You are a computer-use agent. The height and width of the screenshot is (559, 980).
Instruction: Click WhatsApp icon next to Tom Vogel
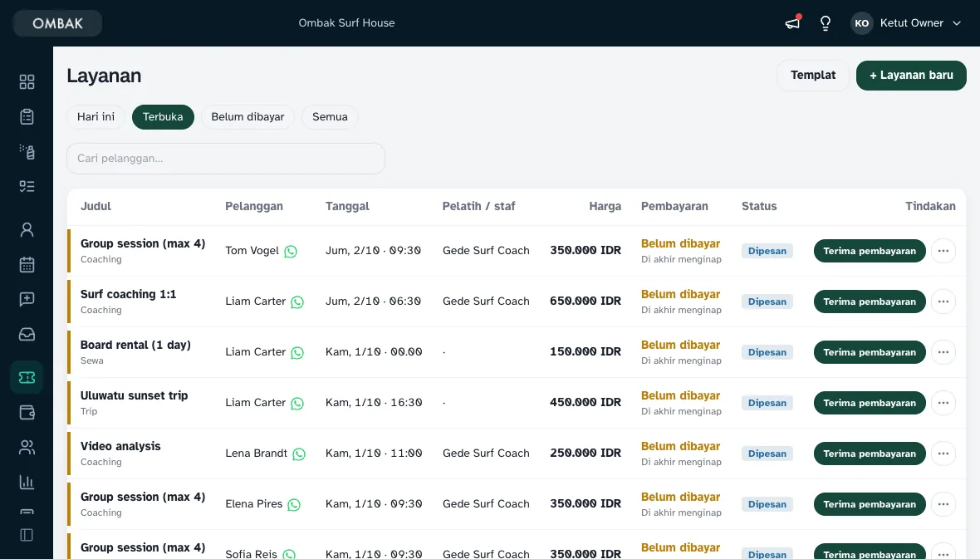tap(291, 252)
